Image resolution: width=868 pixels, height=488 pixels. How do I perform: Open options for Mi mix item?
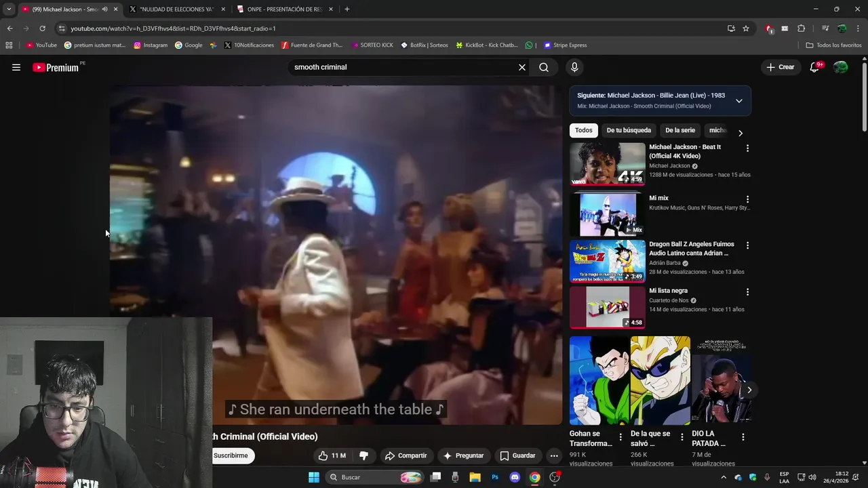(747, 199)
